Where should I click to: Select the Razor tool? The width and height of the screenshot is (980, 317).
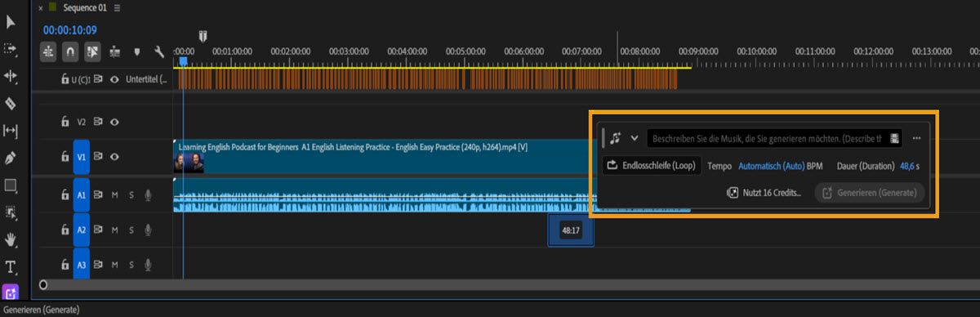tap(11, 104)
